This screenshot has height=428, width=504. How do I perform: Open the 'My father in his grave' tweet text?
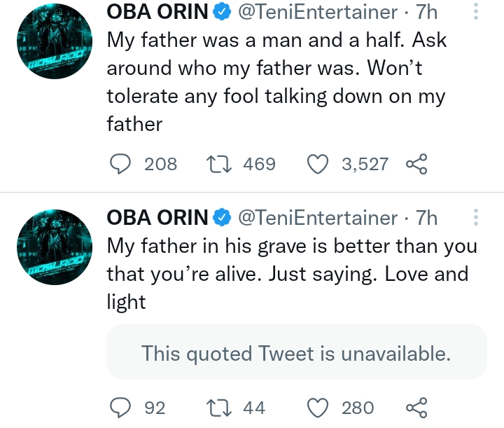(292, 274)
